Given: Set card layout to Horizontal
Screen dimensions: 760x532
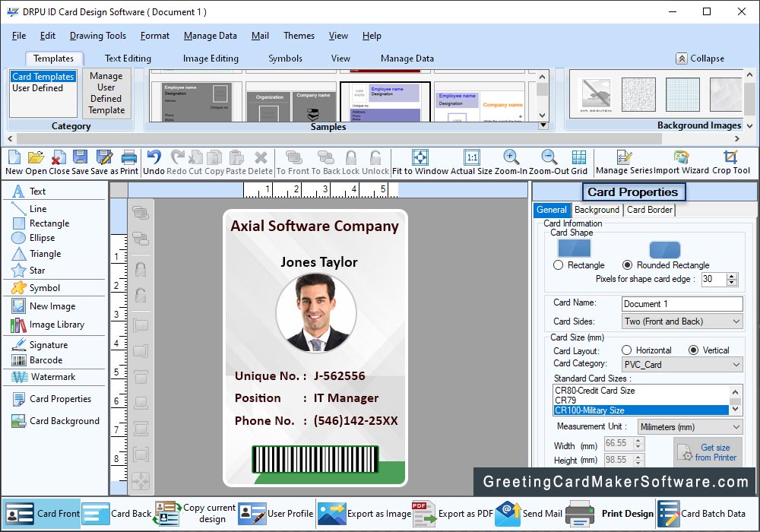Looking at the screenshot, I should click(x=627, y=350).
